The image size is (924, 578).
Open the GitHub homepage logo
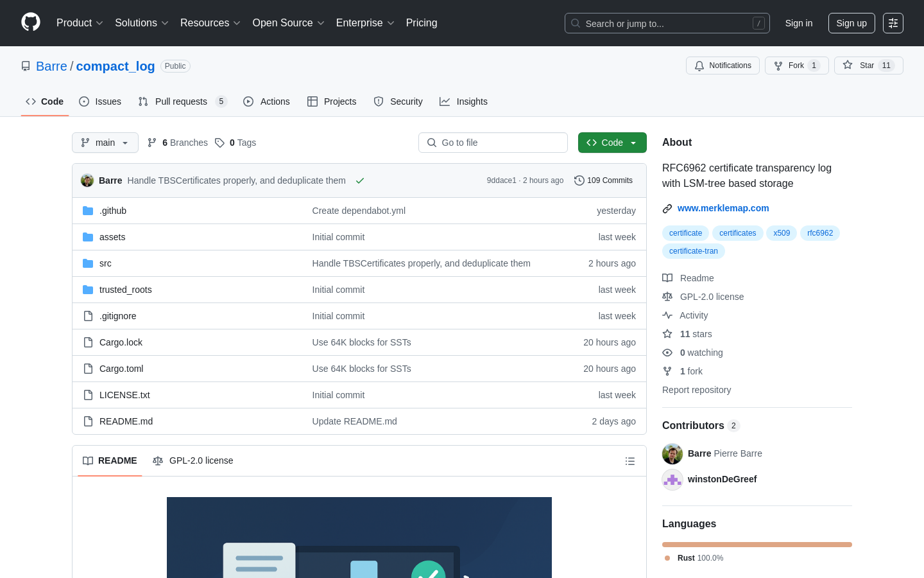(x=31, y=22)
